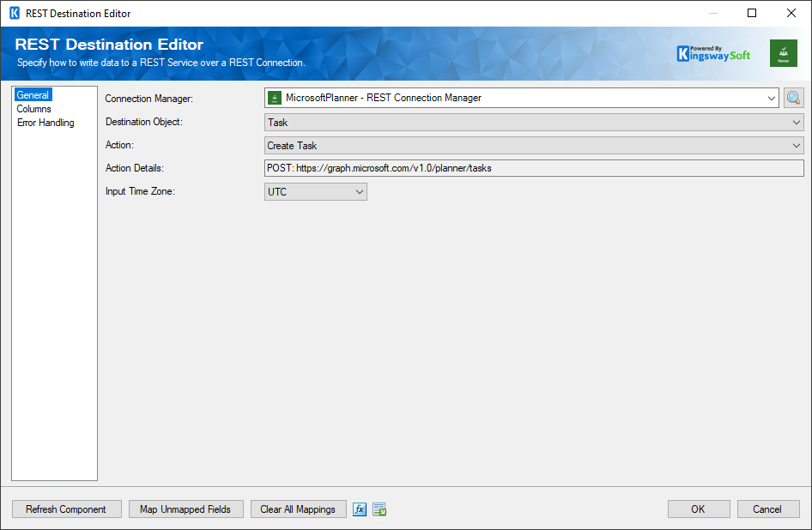The width and height of the screenshot is (812, 530).
Task: Confirm with the OK button
Action: click(698, 509)
